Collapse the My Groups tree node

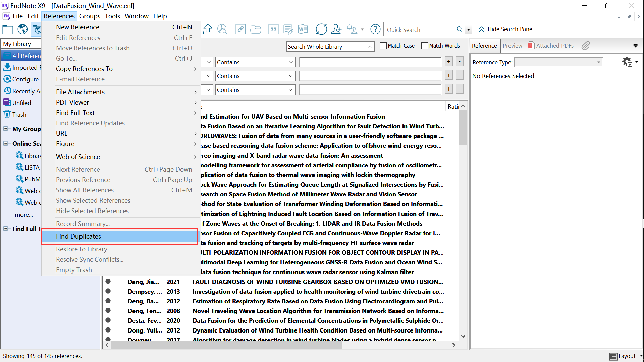[6, 129]
